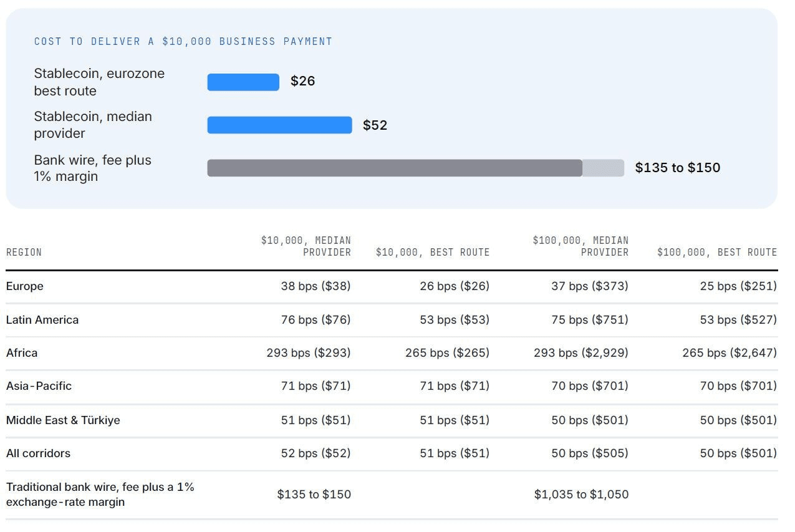This screenshot has height=532, width=795.
Task: Click the Middle East & Türkiye row label
Action: [x=63, y=420]
